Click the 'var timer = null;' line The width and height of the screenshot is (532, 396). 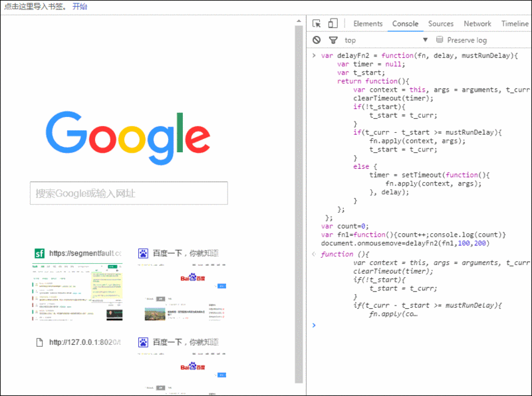coord(371,64)
